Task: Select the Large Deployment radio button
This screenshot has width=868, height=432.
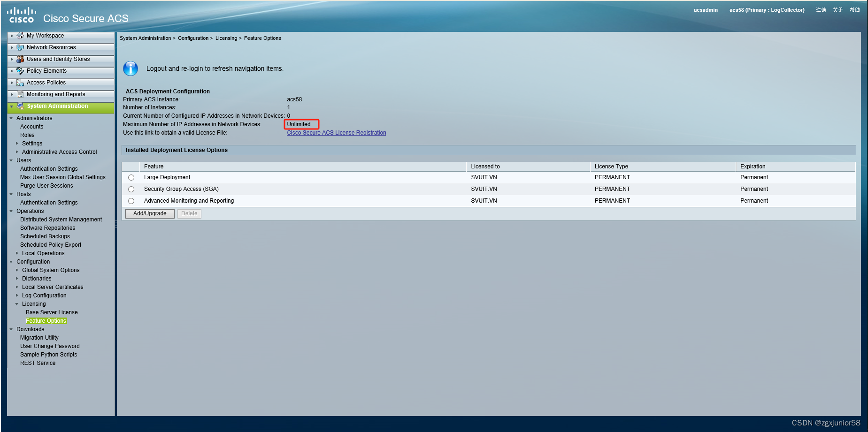Action: [x=131, y=177]
